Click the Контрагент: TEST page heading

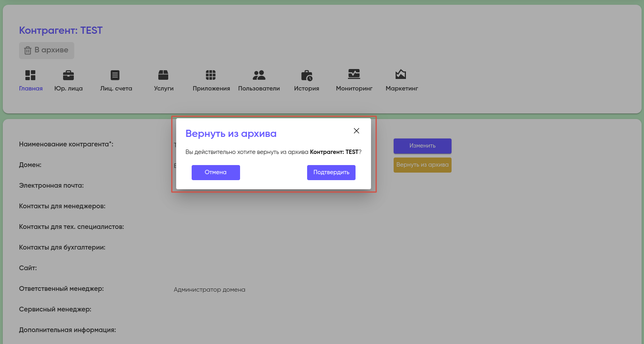pos(61,31)
